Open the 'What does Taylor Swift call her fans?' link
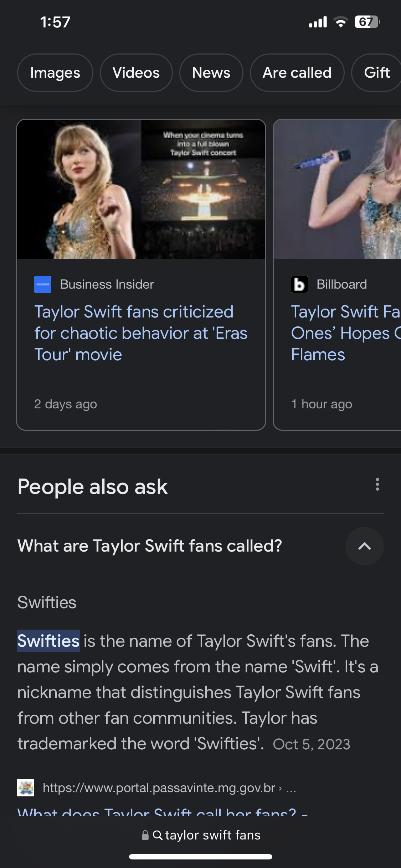This screenshot has width=401, height=868. click(x=163, y=811)
